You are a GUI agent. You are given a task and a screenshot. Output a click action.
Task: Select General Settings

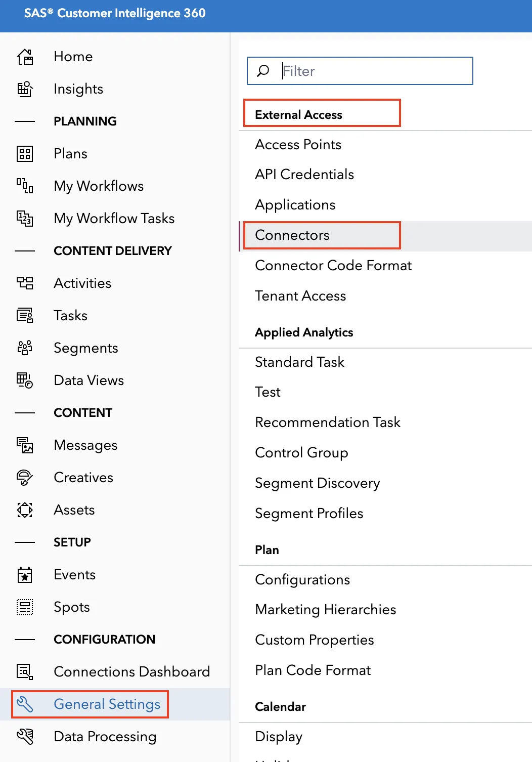coord(107,704)
